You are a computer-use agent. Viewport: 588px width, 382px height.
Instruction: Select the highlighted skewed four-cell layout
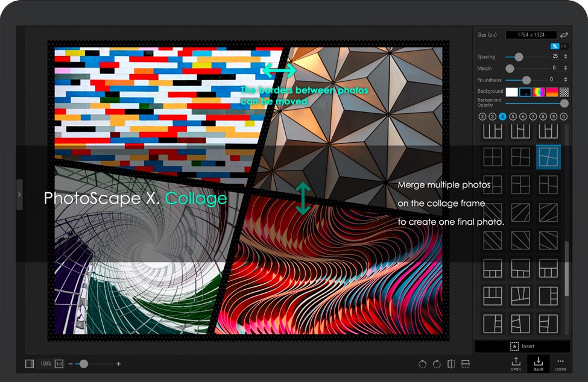click(548, 157)
